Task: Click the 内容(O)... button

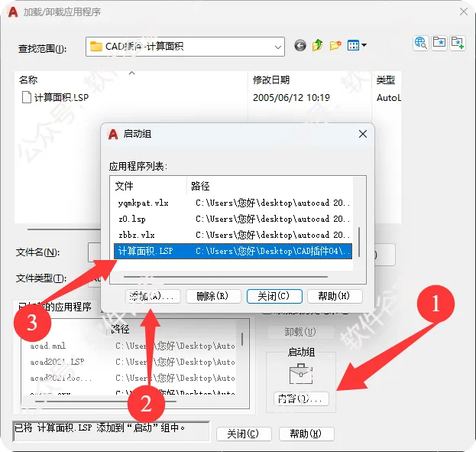Action: point(301,398)
